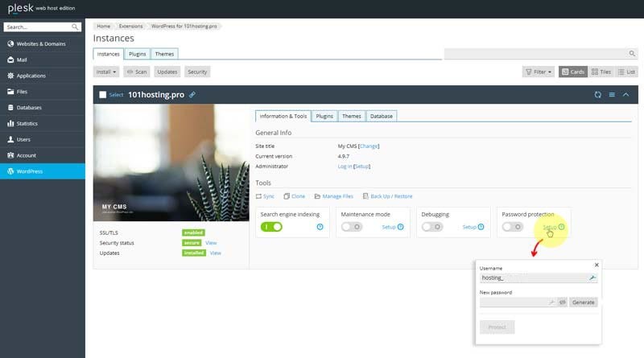Open help icon for Debugging

(x=481, y=227)
